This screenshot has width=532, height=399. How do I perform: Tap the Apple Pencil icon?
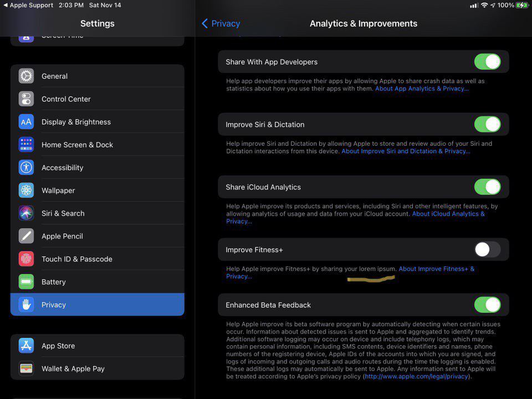[x=26, y=236]
